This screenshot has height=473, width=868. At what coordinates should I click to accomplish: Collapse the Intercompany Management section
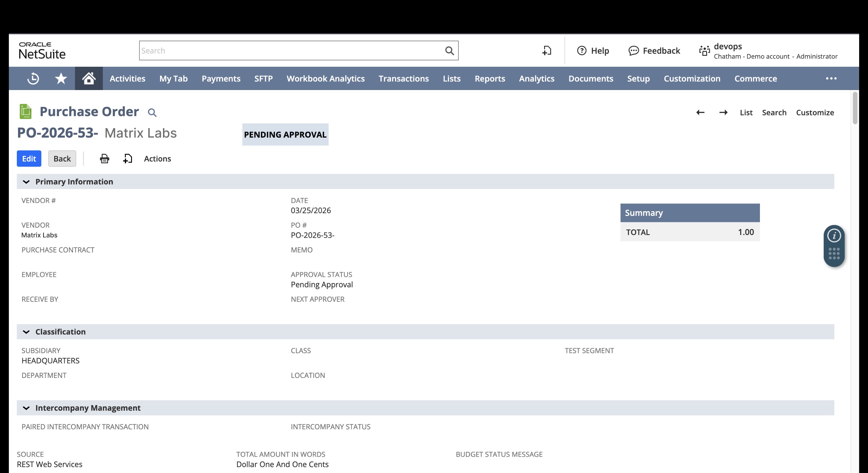pyautogui.click(x=26, y=408)
